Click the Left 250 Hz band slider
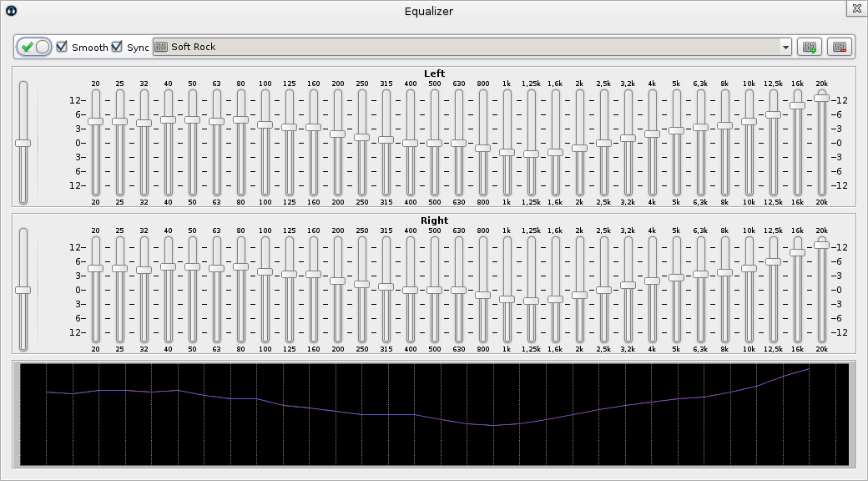This screenshot has height=481, width=868. (x=361, y=137)
